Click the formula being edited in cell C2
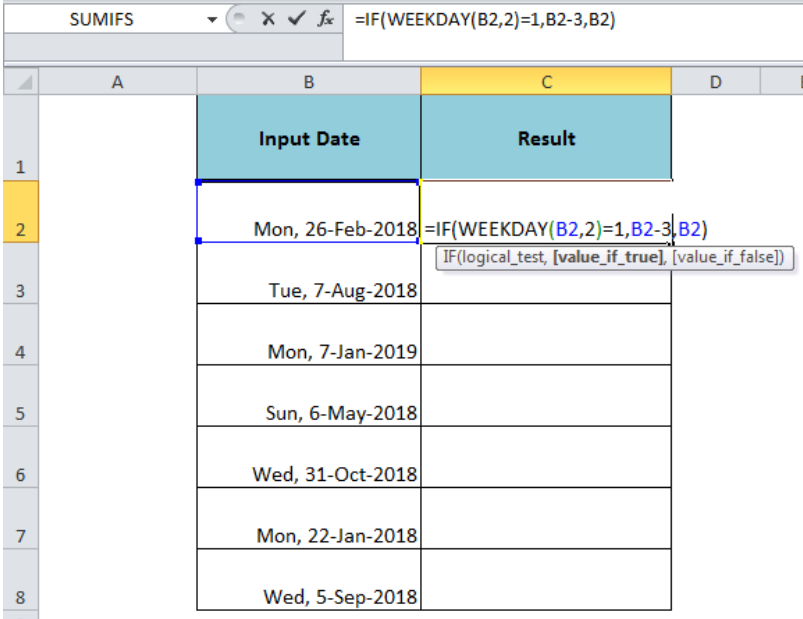The width and height of the screenshot is (803, 619). tap(566, 229)
